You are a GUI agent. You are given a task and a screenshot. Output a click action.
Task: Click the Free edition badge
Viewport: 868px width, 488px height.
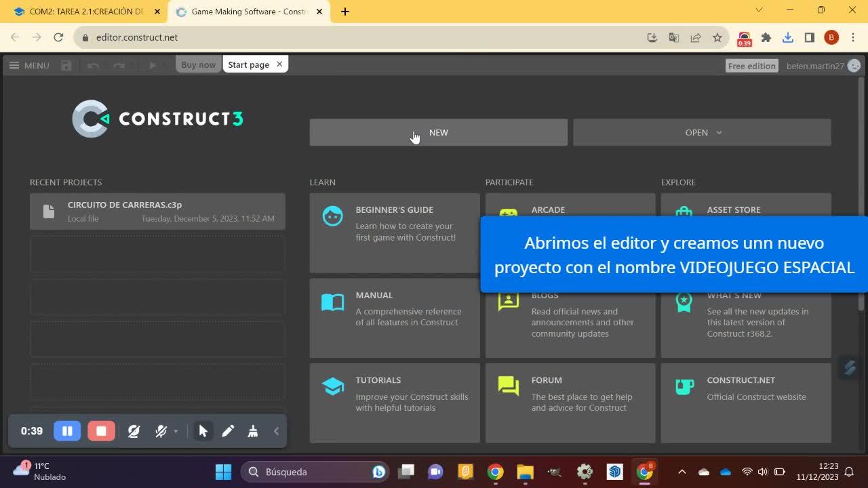coord(751,66)
